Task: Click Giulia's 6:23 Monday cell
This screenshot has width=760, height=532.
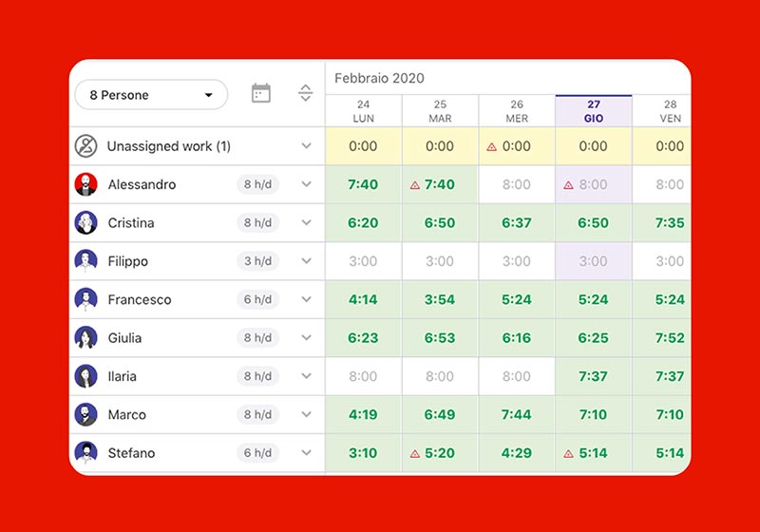Action: coord(363,338)
